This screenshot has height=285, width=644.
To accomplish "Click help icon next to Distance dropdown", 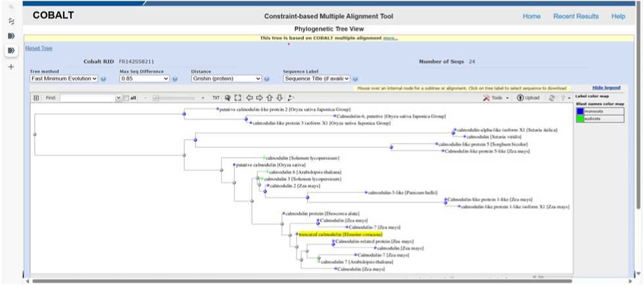I will tap(266, 79).
